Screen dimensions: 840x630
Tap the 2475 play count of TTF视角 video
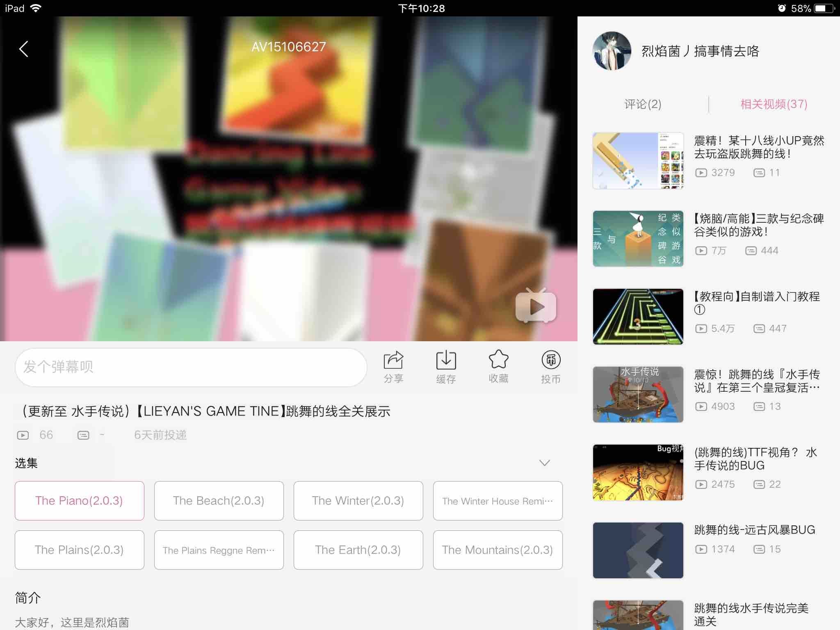coord(723,484)
